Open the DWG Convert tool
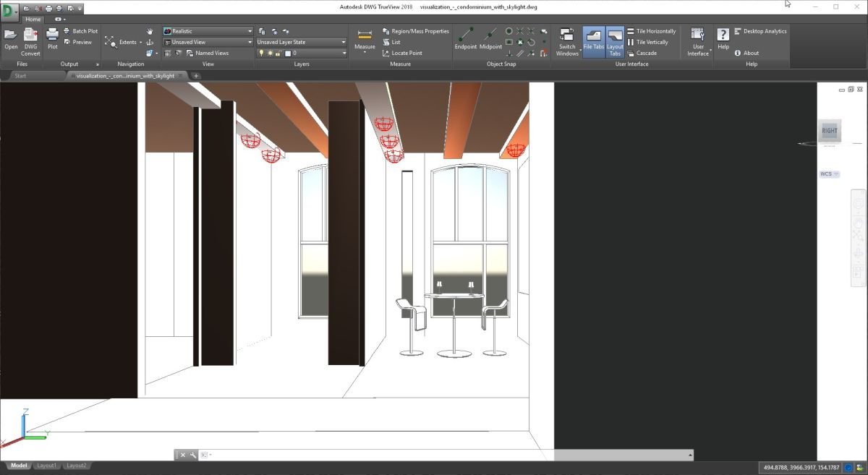Screen dimensions: 868x475 [x=30, y=41]
